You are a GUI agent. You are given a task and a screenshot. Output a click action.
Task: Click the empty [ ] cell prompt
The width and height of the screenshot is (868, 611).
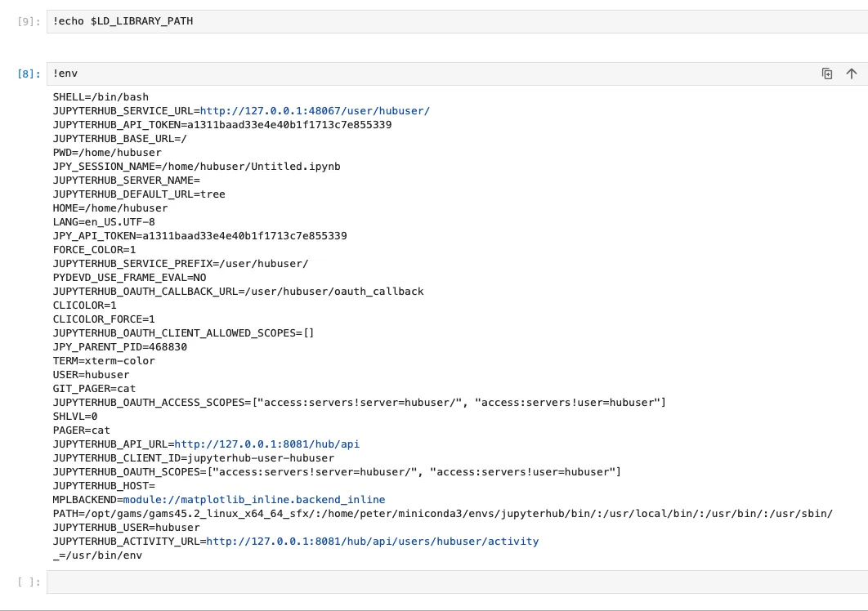[29, 582]
